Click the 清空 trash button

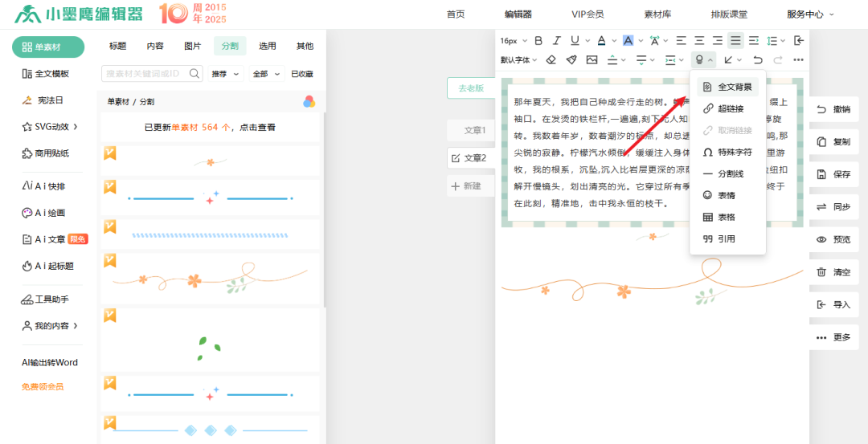834,272
